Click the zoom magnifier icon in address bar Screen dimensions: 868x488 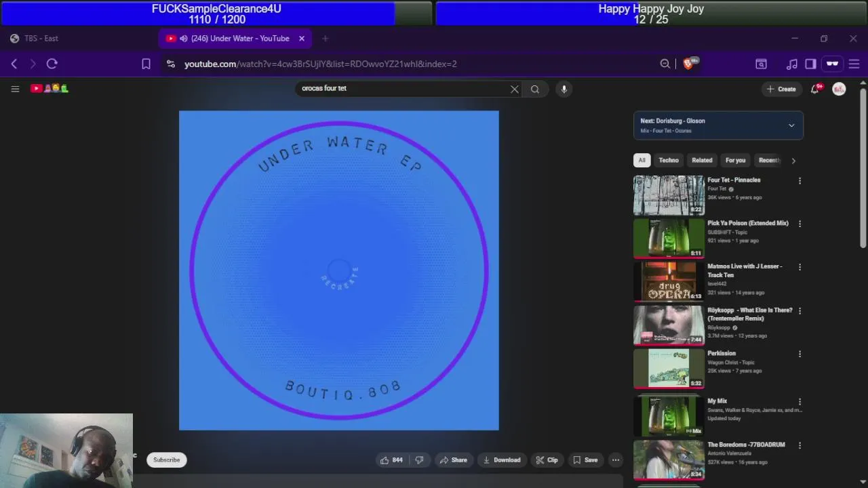click(x=665, y=64)
